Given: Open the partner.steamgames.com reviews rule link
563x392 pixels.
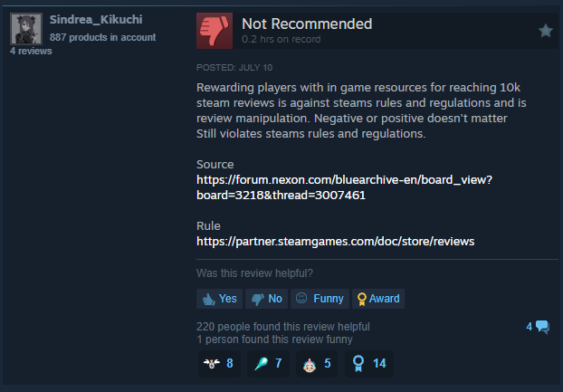Looking at the screenshot, I should (336, 241).
